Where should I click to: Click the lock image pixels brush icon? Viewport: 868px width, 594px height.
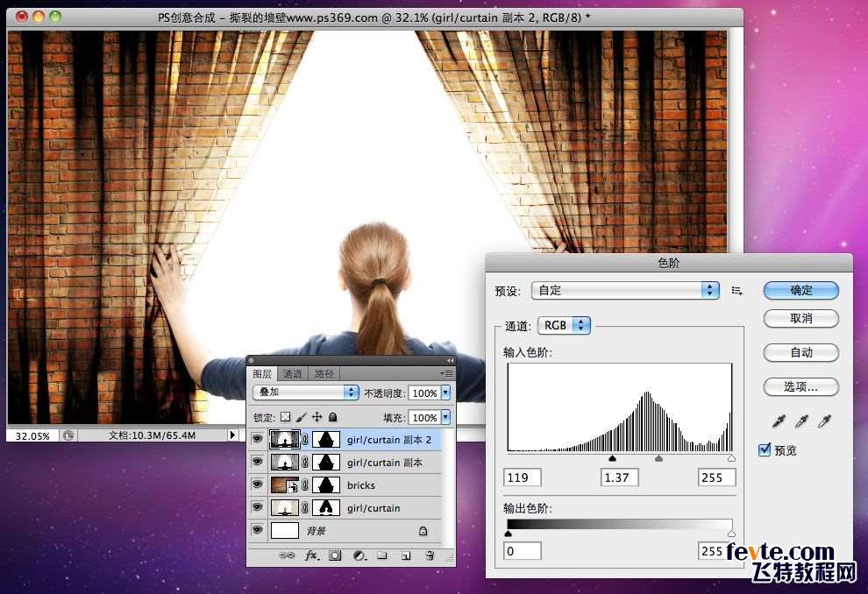point(301,417)
